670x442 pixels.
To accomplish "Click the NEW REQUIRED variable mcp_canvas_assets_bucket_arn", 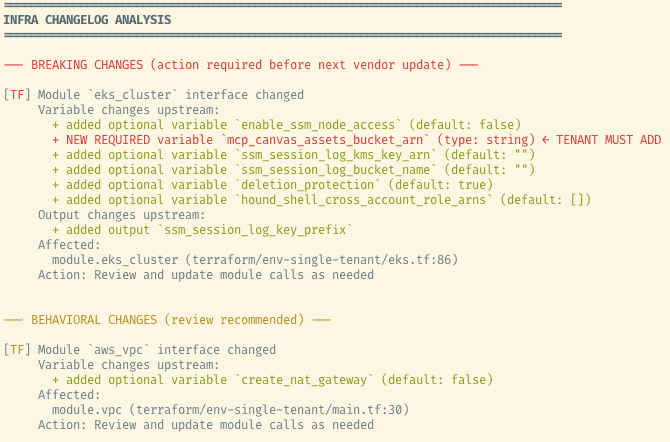I will [325, 140].
